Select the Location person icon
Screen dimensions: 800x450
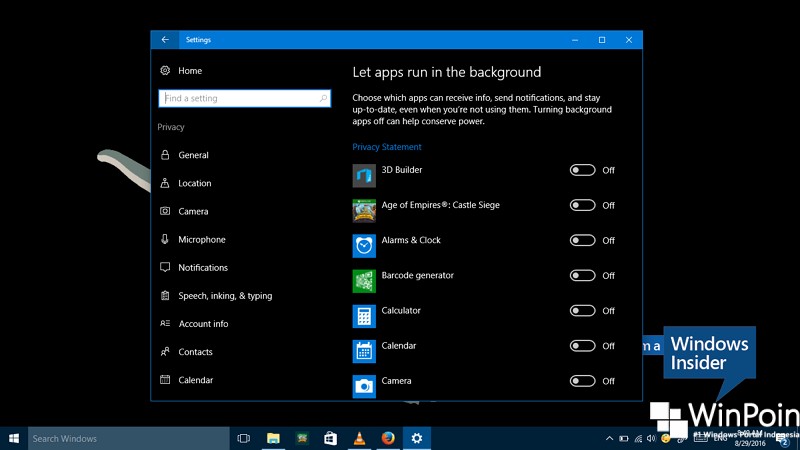[x=165, y=183]
